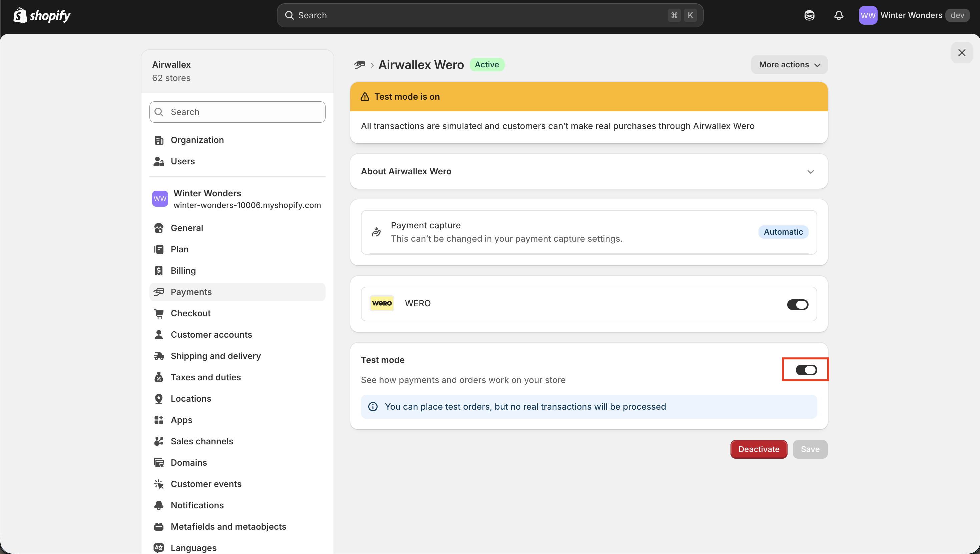Image resolution: width=980 pixels, height=554 pixels.
Task: Open Plan settings
Action: (237, 249)
